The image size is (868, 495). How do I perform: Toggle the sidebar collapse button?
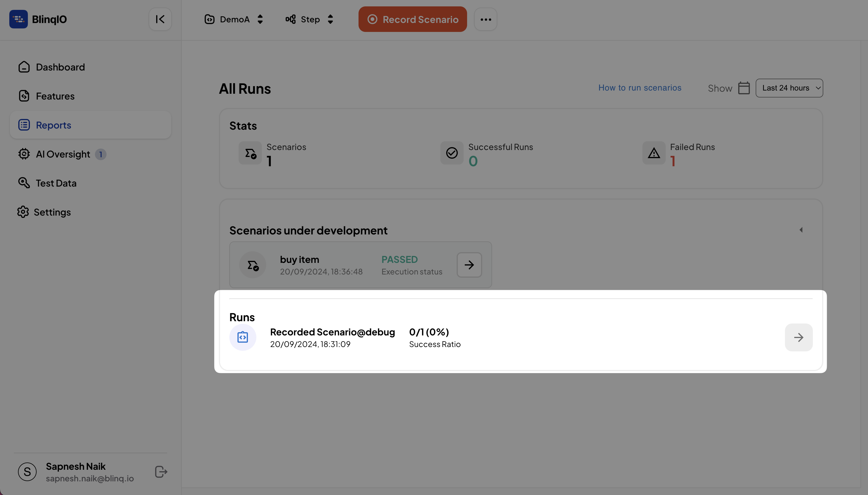click(x=160, y=19)
